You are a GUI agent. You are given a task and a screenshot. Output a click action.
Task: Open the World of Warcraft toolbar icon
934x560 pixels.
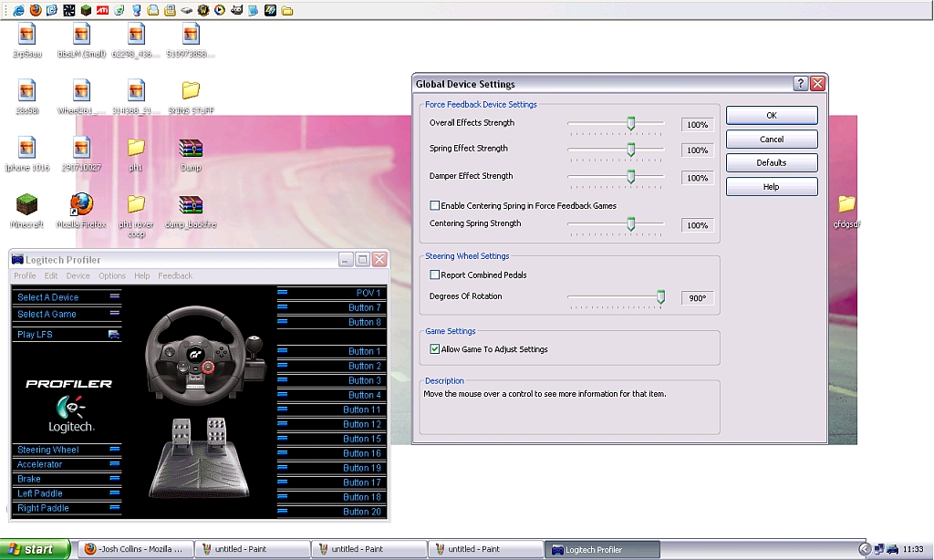[x=203, y=10]
